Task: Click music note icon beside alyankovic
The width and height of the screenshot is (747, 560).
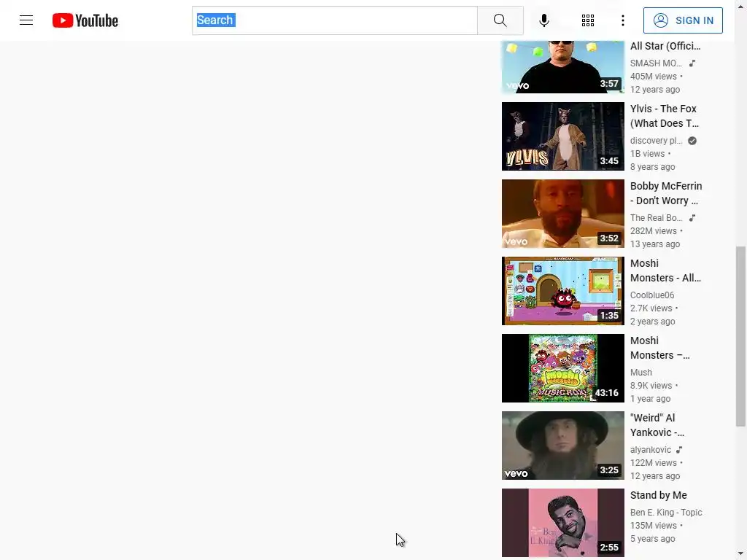Action: coord(679,449)
